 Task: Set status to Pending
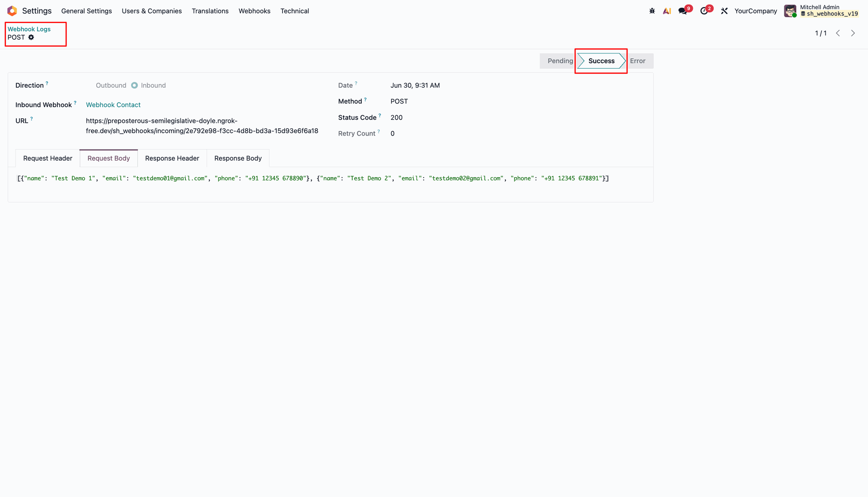point(560,61)
